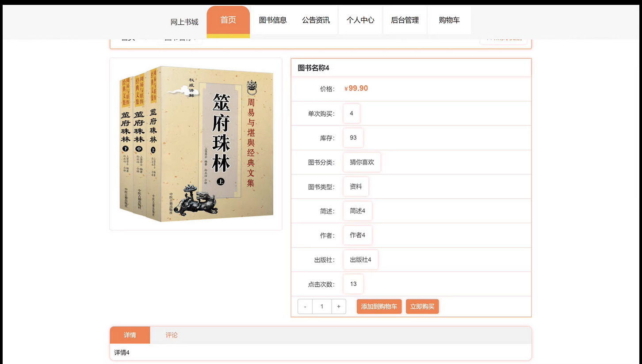Click the 网上书城 site title
642x364 pixels.
click(184, 22)
